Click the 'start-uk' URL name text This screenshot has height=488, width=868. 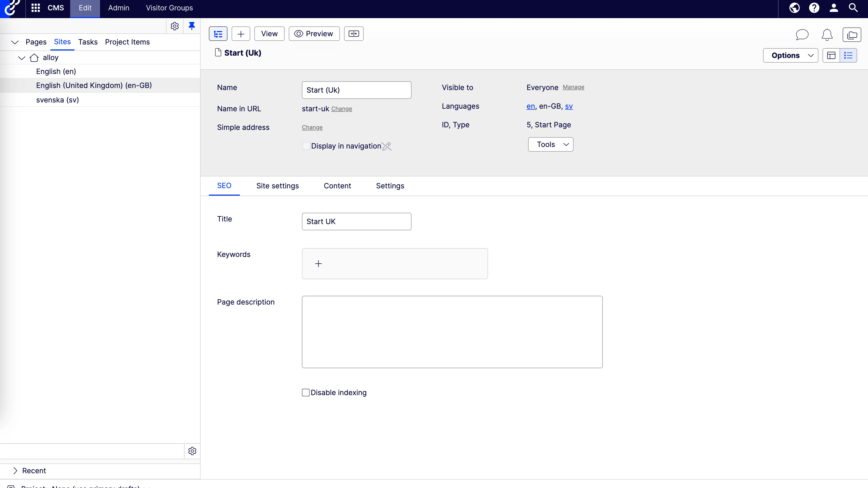pos(315,109)
